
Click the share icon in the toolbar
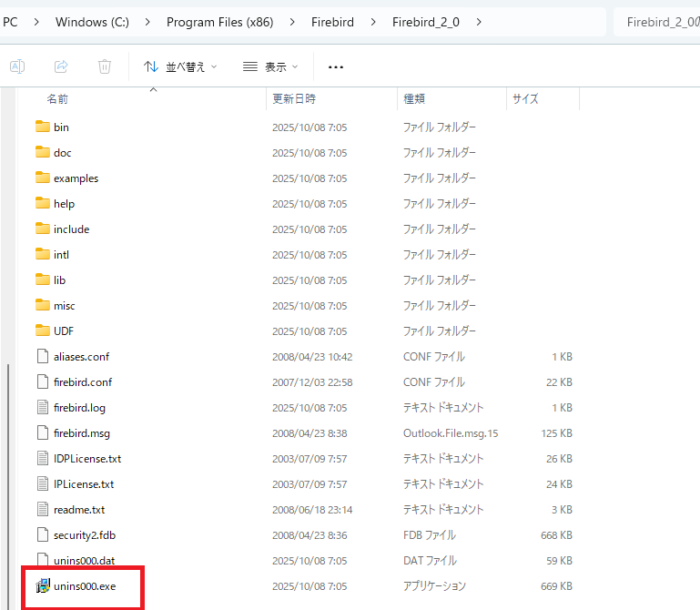tap(61, 66)
